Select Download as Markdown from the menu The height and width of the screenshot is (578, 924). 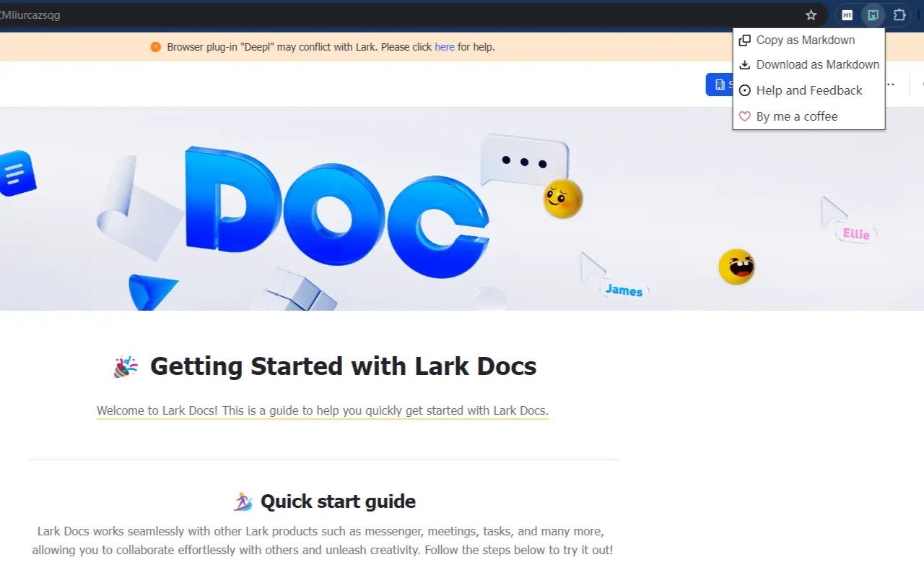pos(817,64)
